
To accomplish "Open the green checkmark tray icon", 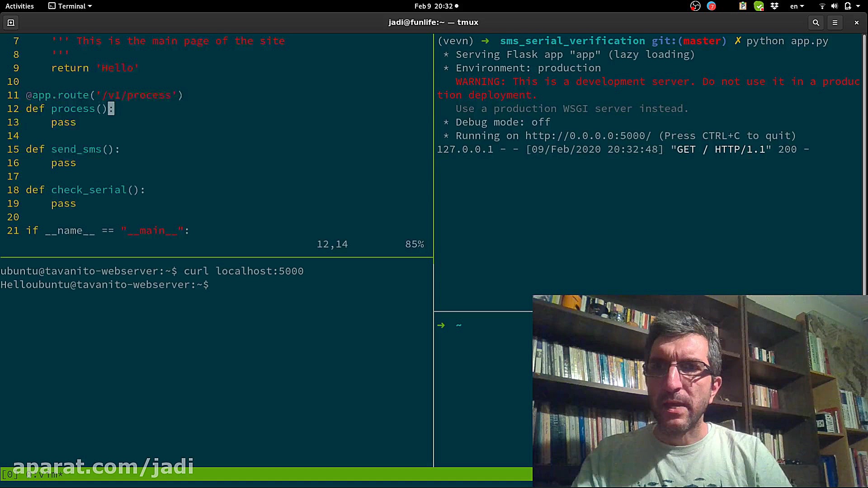I will [759, 6].
